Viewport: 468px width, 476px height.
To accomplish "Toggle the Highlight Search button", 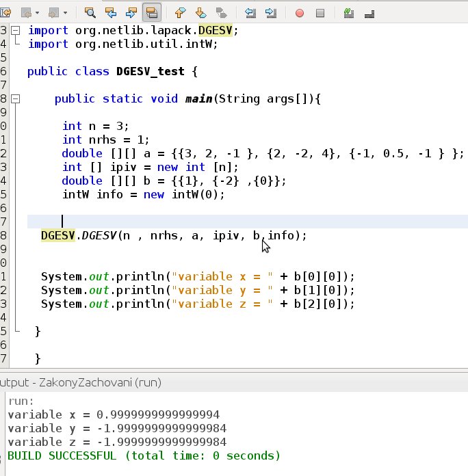I will [x=151, y=13].
